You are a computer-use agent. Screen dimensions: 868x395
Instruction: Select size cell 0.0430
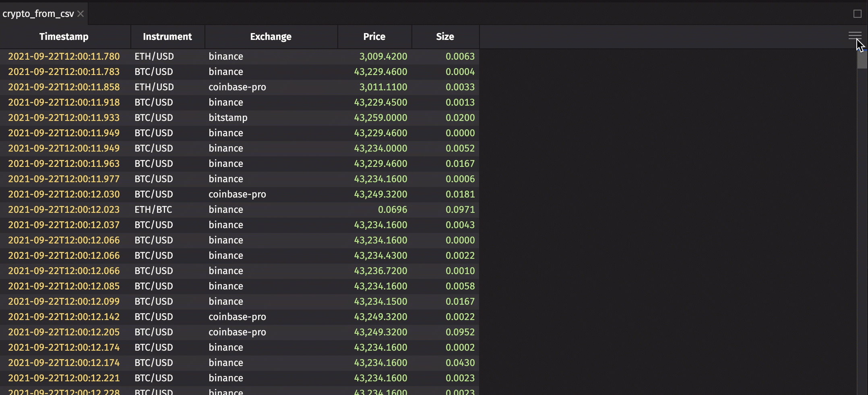point(460,363)
